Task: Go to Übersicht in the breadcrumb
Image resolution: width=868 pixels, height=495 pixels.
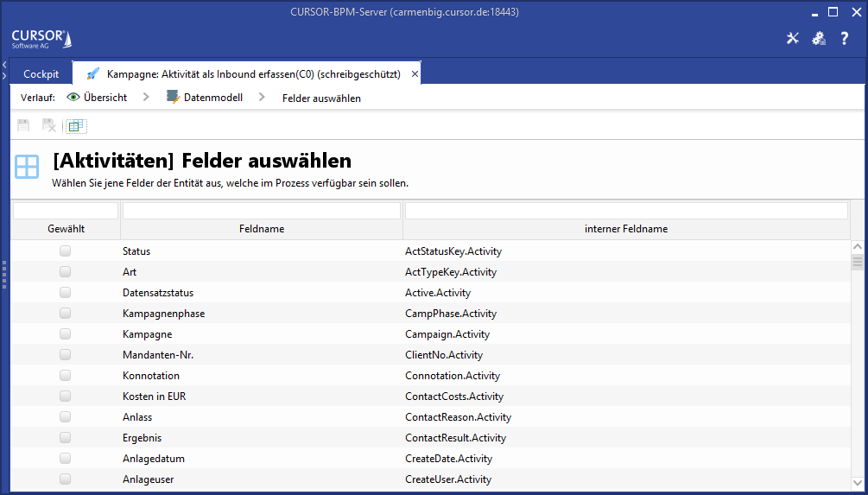Action: tap(105, 98)
